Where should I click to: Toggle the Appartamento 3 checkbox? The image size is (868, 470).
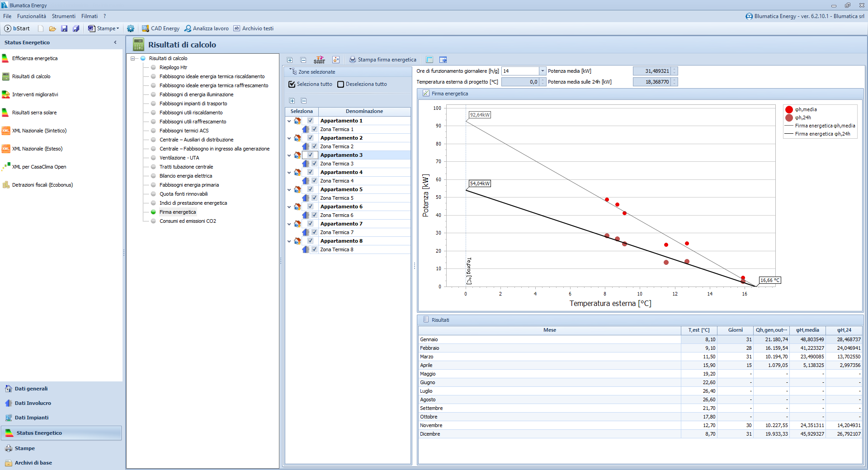click(x=311, y=155)
